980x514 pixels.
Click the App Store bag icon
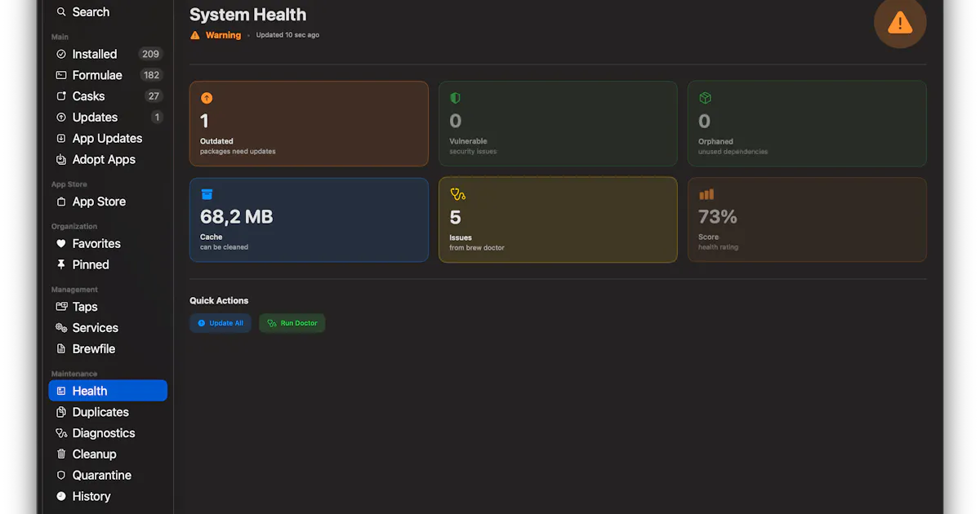(x=61, y=202)
